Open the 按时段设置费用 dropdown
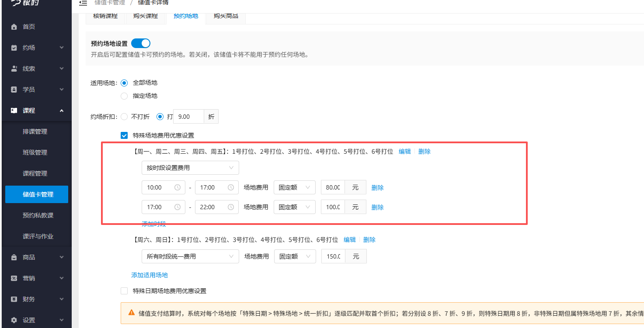 tap(190, 168)
